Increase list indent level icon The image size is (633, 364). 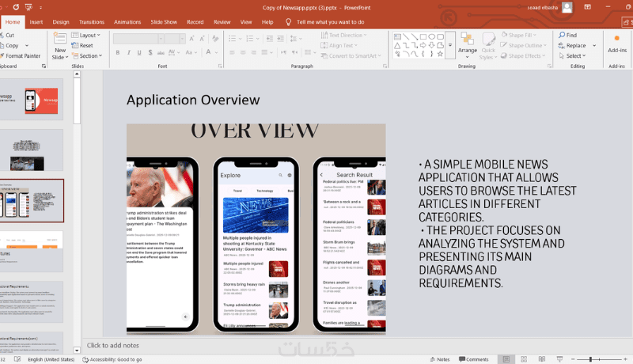click(x=280, y=39)
